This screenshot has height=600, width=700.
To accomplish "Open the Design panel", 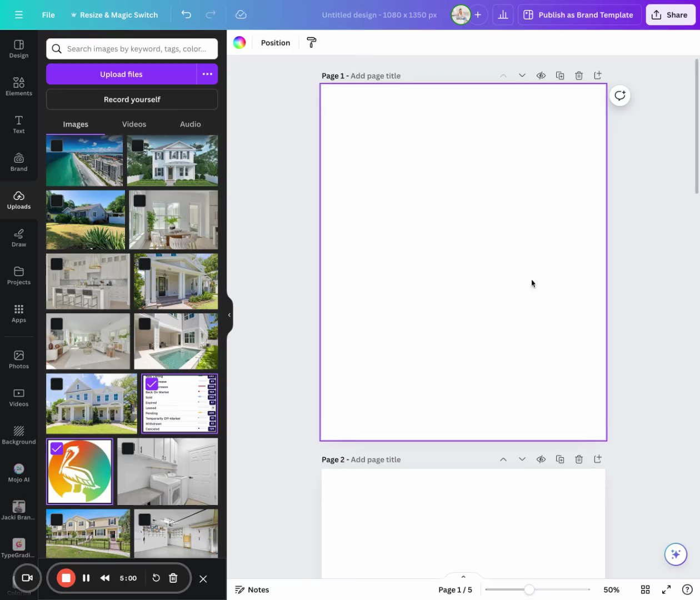I will click(19, 49).
